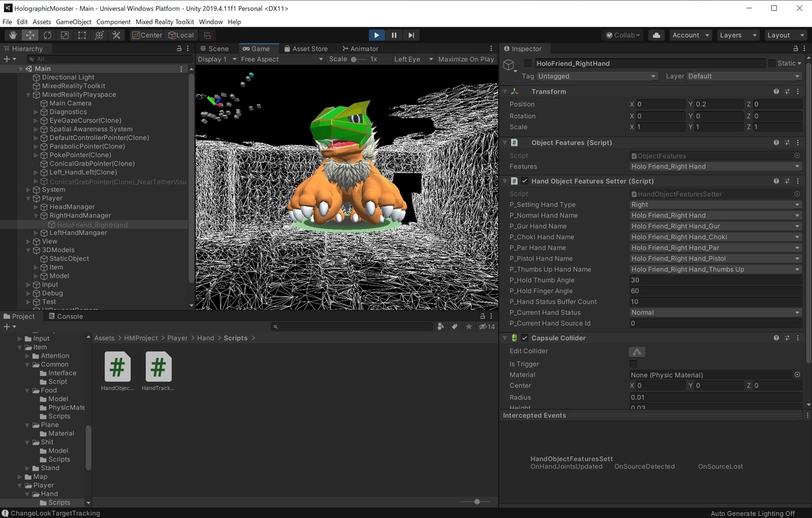812x518 pixels.
Task: Switch to the Asset Store tab
Action: pos(306,49)
